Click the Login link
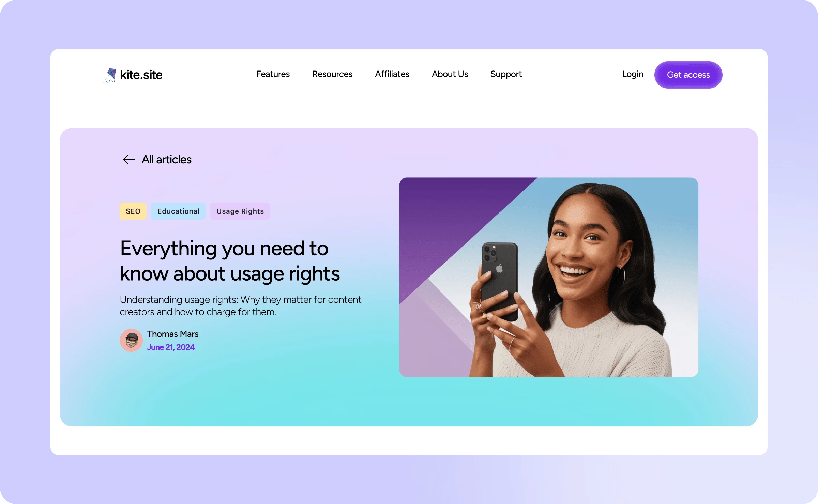Viewport: 818px width, 504px height. click(633, 74)
